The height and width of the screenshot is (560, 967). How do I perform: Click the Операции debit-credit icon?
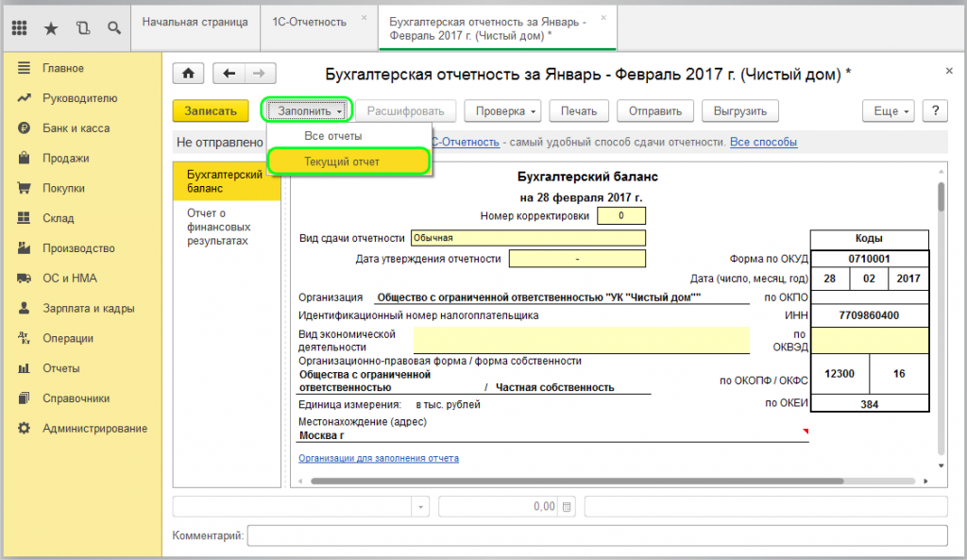tap(24, 338)
